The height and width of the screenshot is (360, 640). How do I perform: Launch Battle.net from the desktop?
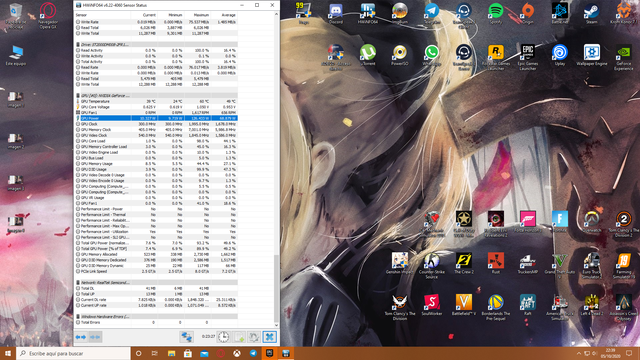(x=560, y=13)
